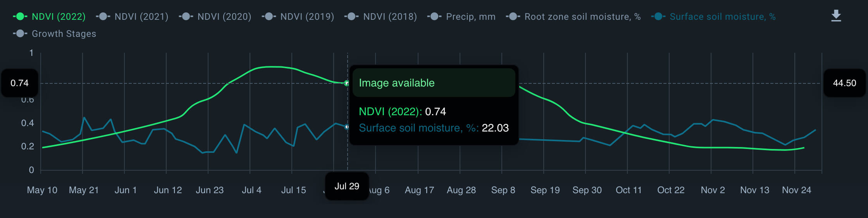
Task: Click the Image available tooltip banner
Action: tap(434, 83)
